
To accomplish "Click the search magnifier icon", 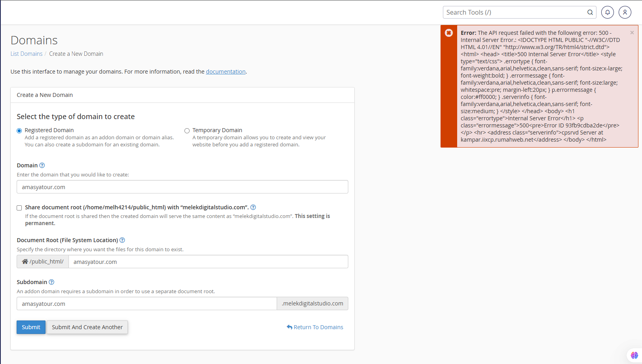I will click(x=590, y=12).
